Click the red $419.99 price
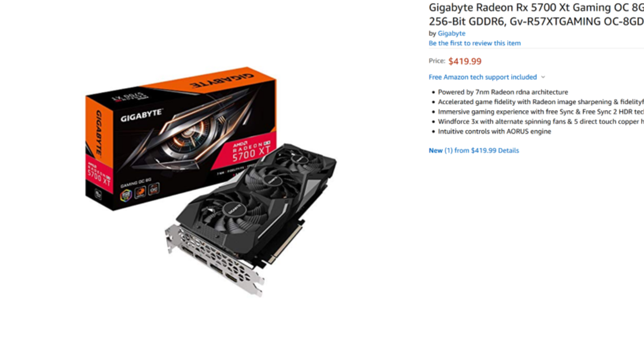 tap(465, 61)
